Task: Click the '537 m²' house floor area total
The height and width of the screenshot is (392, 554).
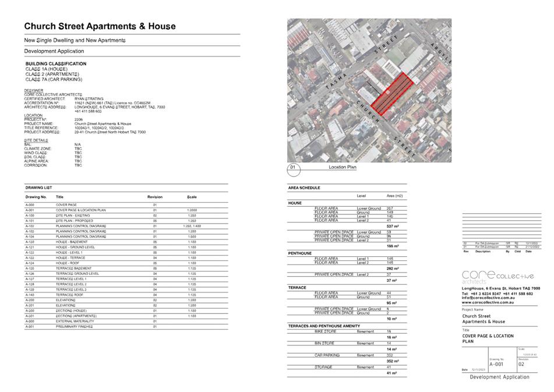Action: (x=393, y=227)
